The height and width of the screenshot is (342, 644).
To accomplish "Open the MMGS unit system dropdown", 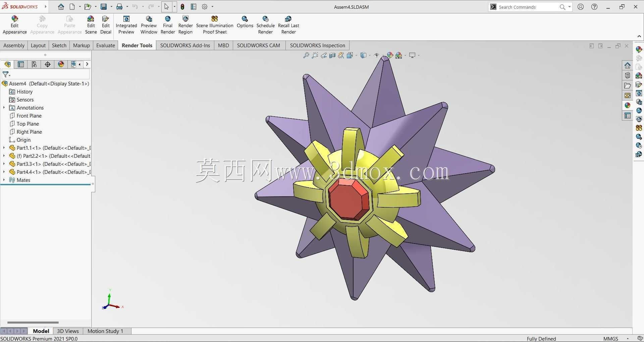I will point(628,339).
